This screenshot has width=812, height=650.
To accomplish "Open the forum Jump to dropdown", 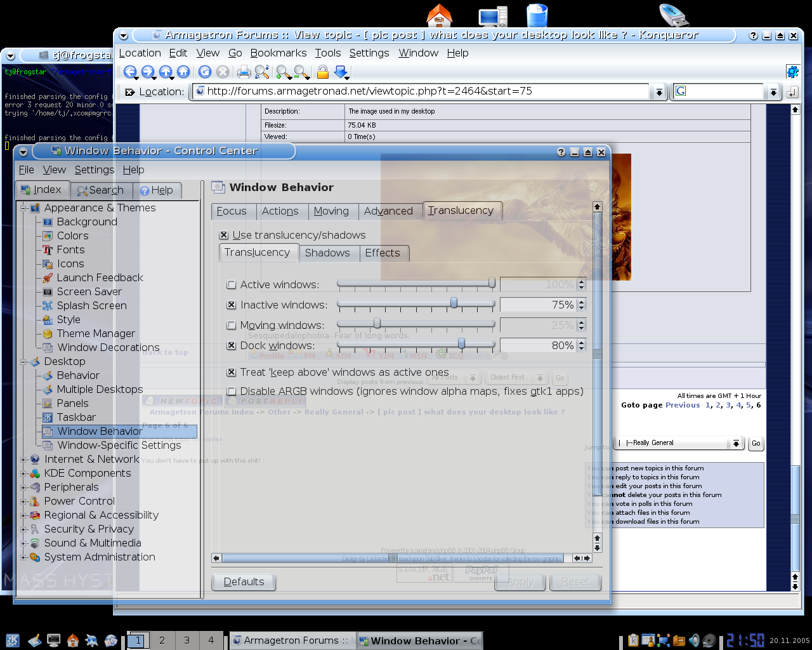I will click(x=679, y=443).
